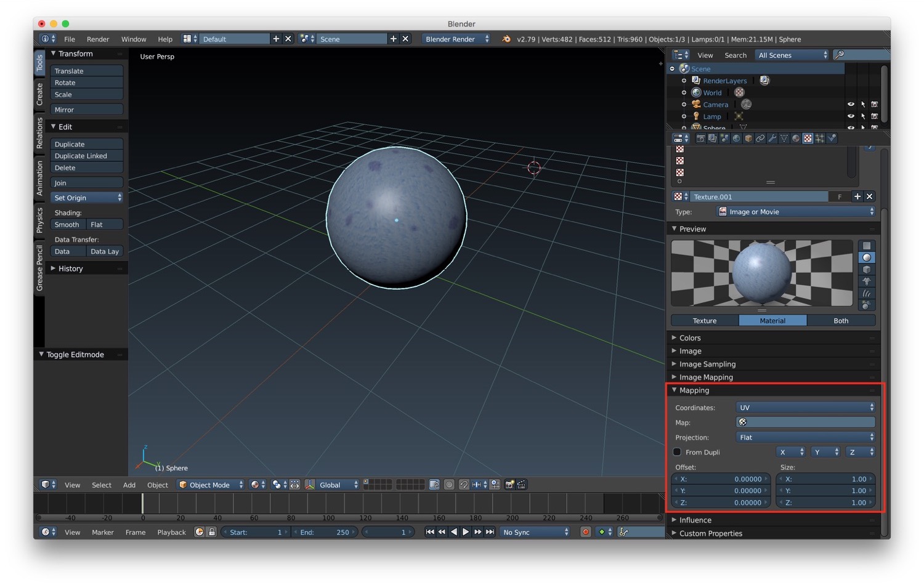Set preview shape to flat plane
The width and height of the screenshot is (924, 585).
(x=867, y=246)
